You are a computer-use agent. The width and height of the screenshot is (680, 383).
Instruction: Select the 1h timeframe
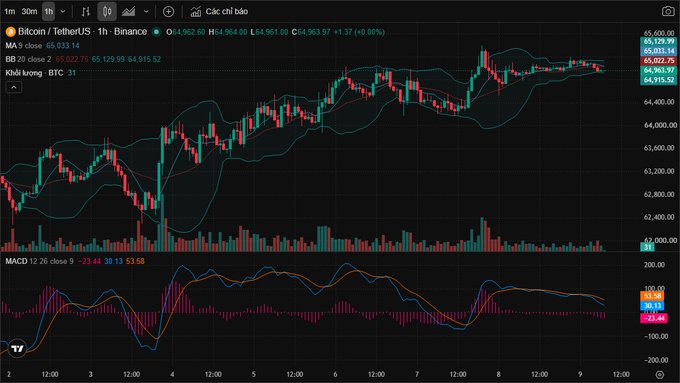(x=49, y=12)
